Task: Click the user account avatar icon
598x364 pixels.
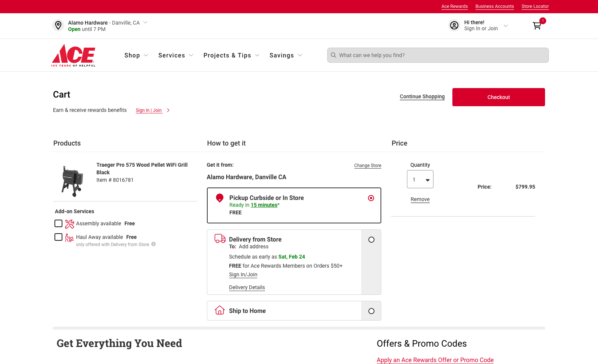Action: pos(454,25)
